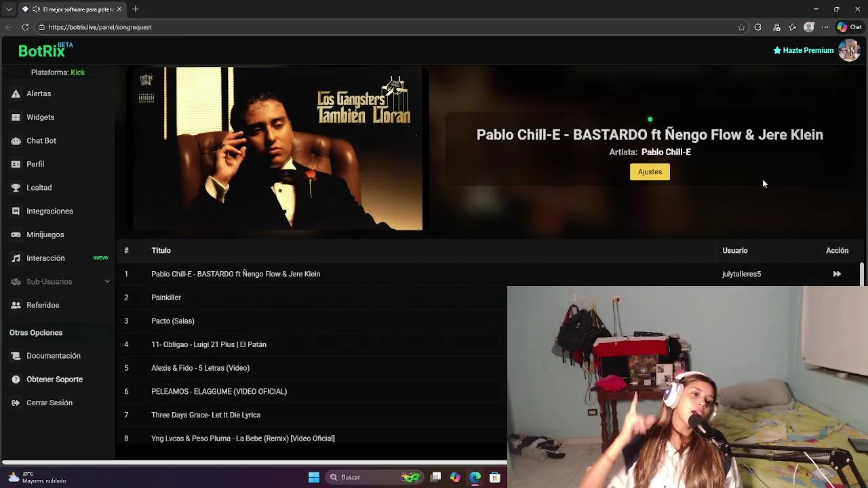Open the browser favorites list icon

793,27
